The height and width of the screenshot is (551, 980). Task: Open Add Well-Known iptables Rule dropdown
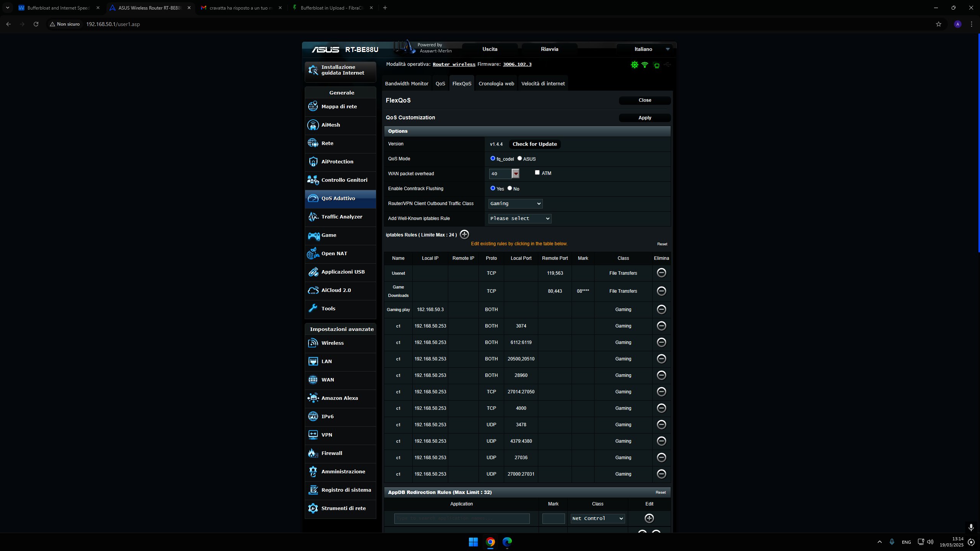(x=520, y=218)
